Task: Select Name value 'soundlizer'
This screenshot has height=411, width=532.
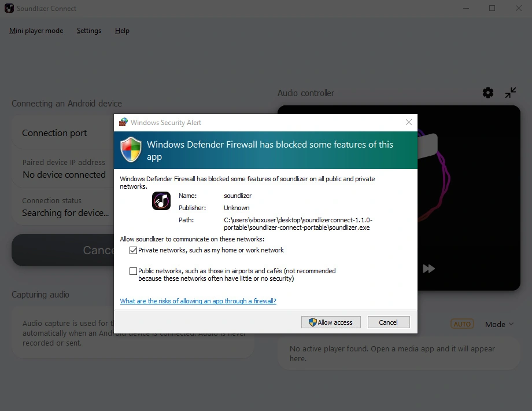Action: 238,196
